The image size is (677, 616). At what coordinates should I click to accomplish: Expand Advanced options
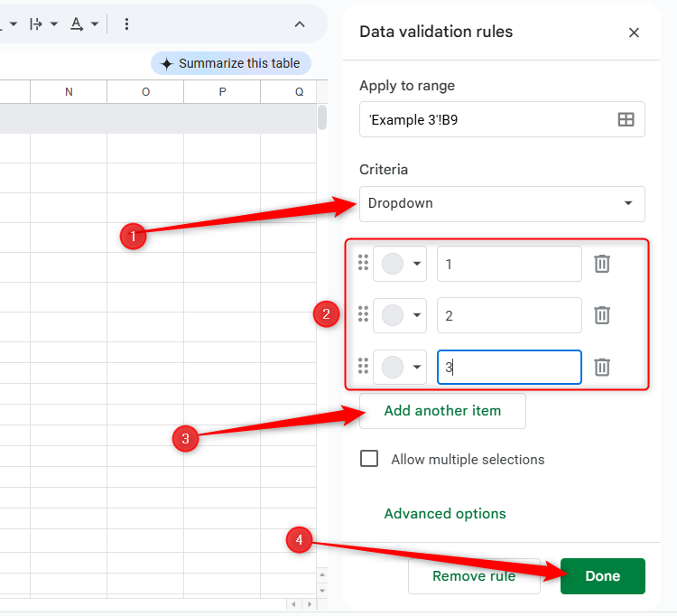pos(445,514)
